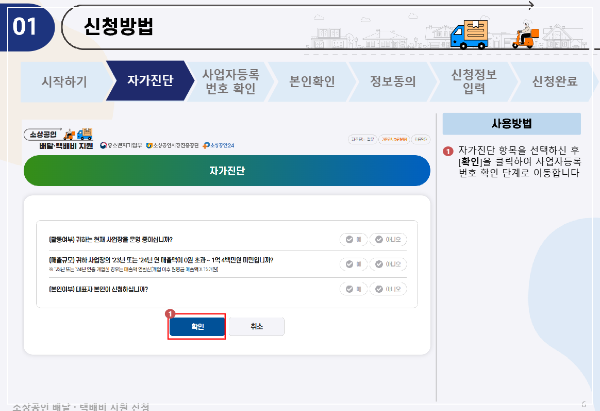Go to the 사업자등록번호 확인 step
The height and width of the screenshot is (411, 600).
tap(231, 82)
